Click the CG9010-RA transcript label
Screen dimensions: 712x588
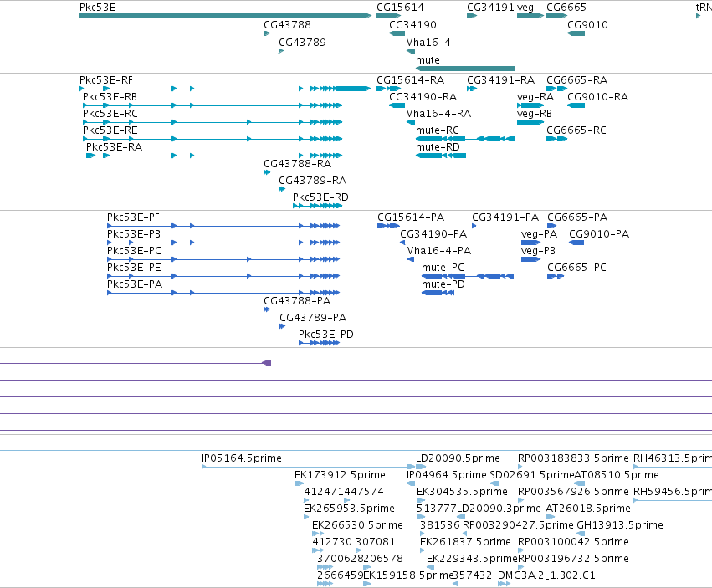[597, 97]
